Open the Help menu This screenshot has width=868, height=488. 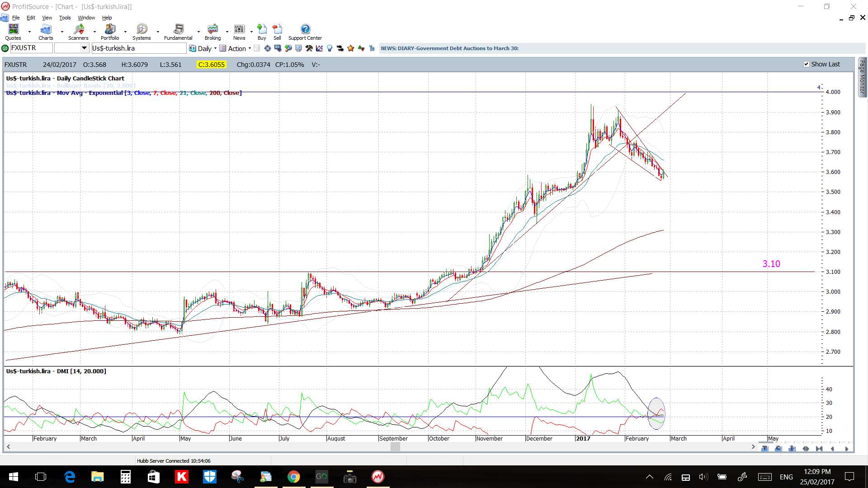coord(107,18)
